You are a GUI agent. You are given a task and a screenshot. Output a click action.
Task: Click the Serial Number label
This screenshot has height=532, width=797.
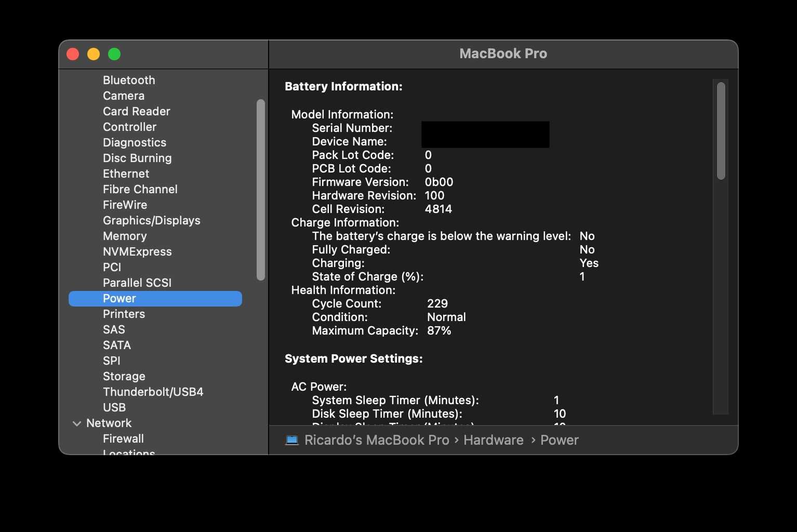tap(352, 128)
